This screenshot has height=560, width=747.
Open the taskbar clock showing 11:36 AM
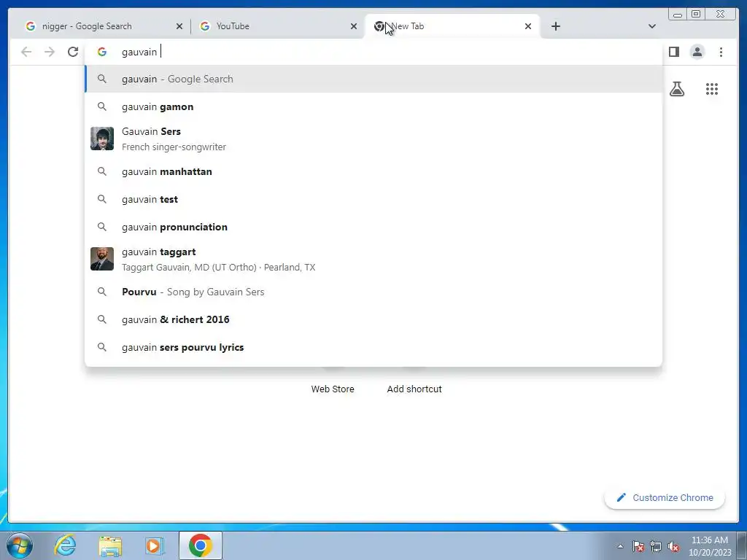click(x=710, y=546)
